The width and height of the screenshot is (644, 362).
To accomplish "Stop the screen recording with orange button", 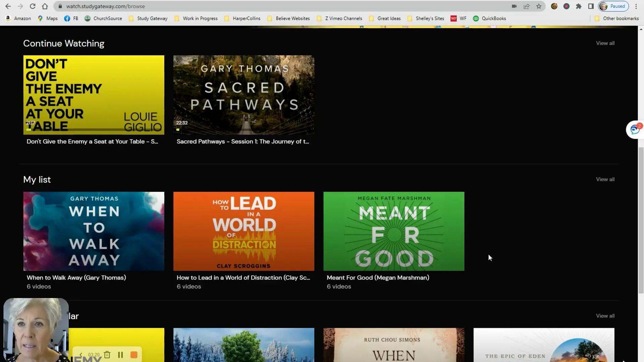I will tap(134, 355).
